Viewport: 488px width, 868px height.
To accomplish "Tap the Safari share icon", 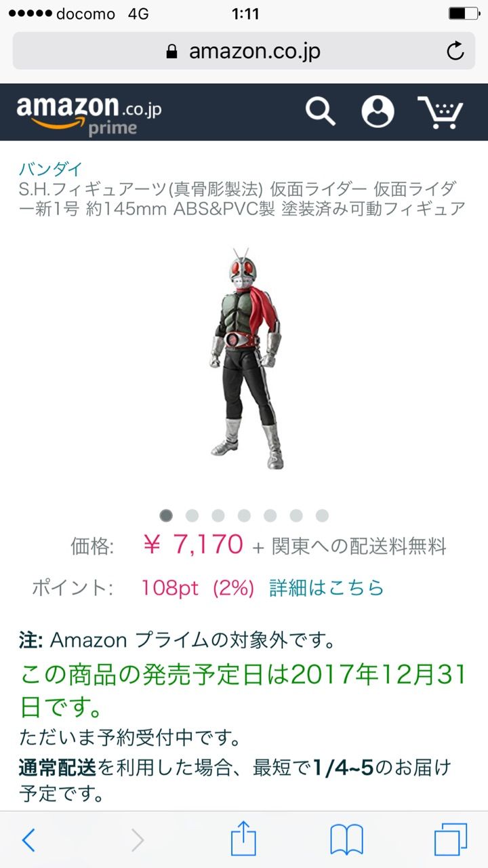I will pyautogui.click(x=243, y=839).
